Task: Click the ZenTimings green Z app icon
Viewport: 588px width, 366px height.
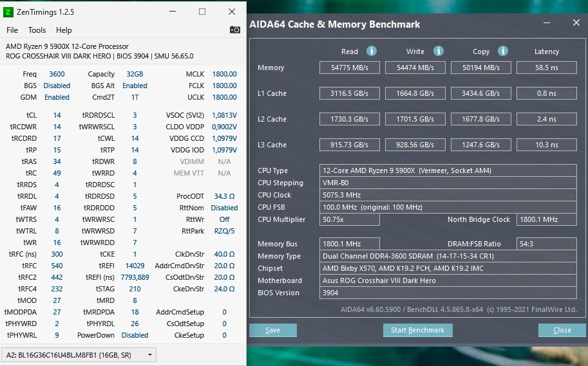Action: [8, 12]
